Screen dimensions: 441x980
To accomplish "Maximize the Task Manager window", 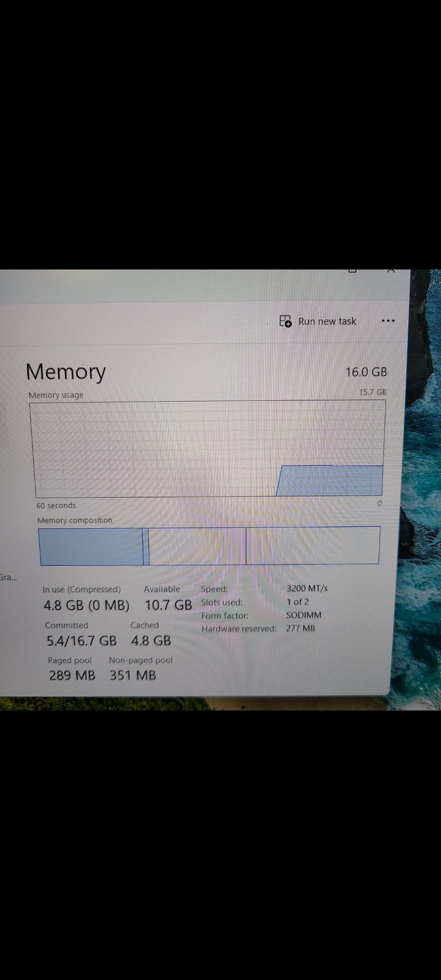I will pos(353,271).
